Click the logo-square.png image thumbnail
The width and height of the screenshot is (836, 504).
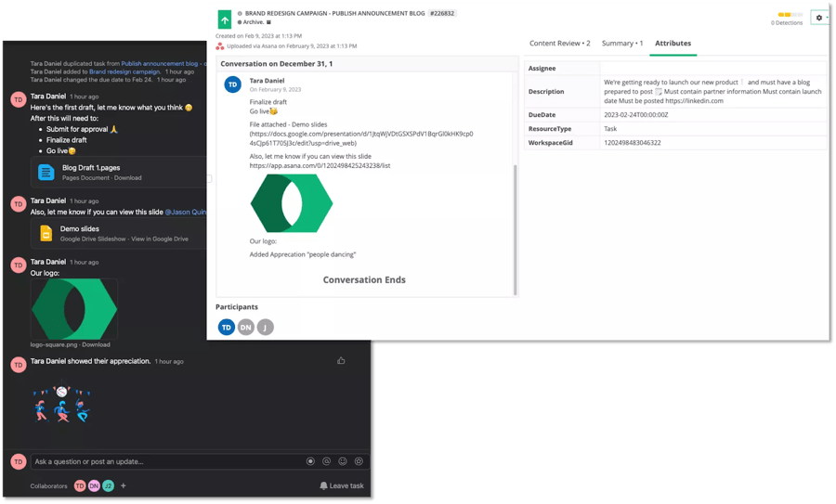74,309
